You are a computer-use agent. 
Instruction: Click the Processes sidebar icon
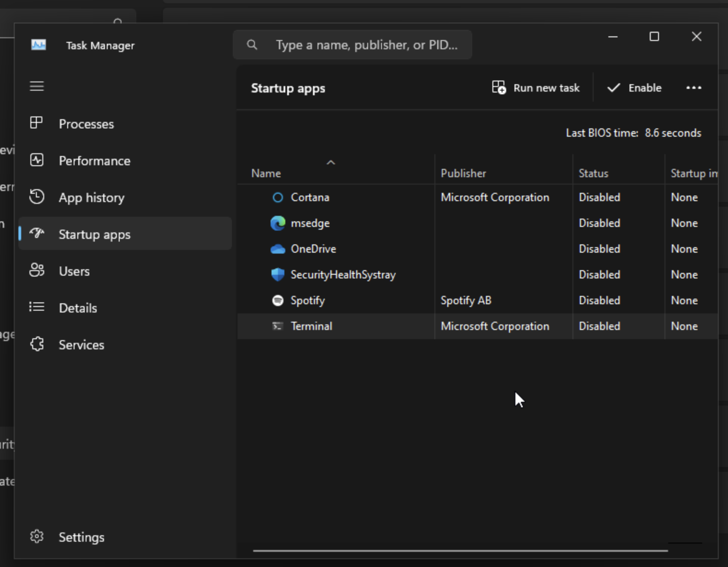coord(36,123)
